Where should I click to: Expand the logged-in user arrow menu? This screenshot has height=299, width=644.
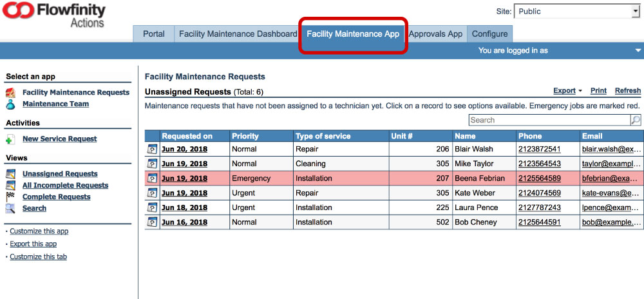(638, 50)
